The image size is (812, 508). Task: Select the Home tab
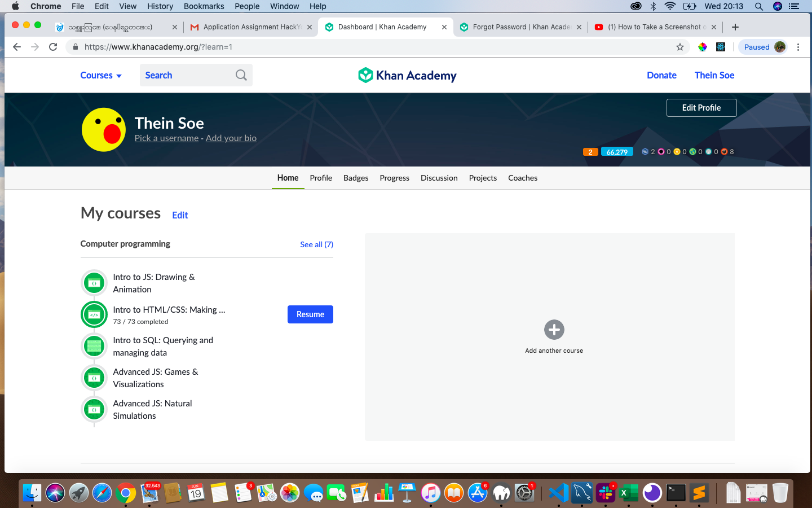pos(288,178)
